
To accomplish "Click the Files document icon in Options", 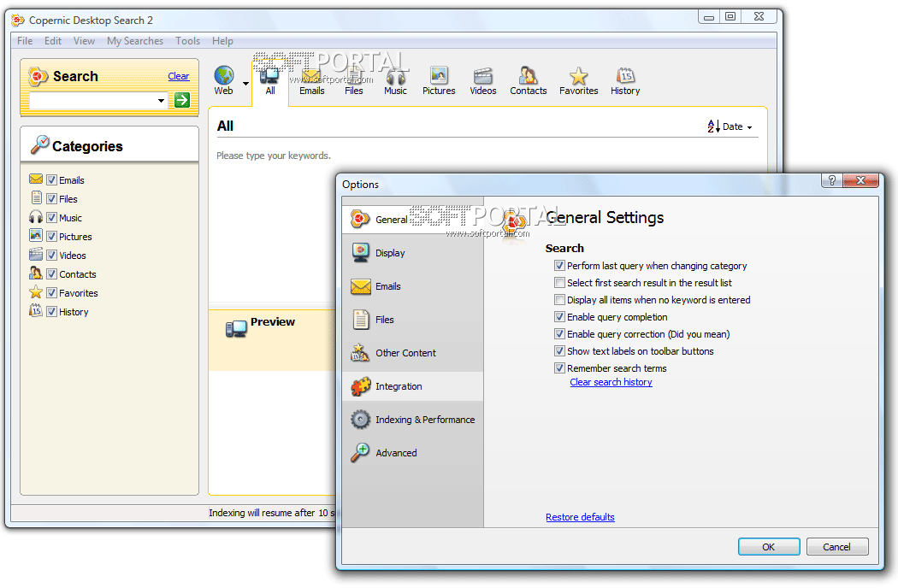I will [x=361, y=320].
